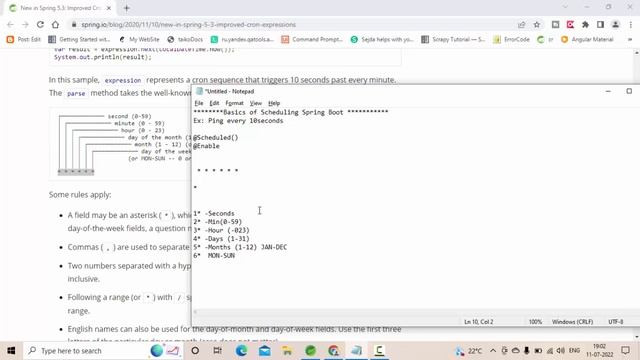
Task: Click 'Ex: Ping every 10seconds' text in Notepad
Action: (238, 121)
